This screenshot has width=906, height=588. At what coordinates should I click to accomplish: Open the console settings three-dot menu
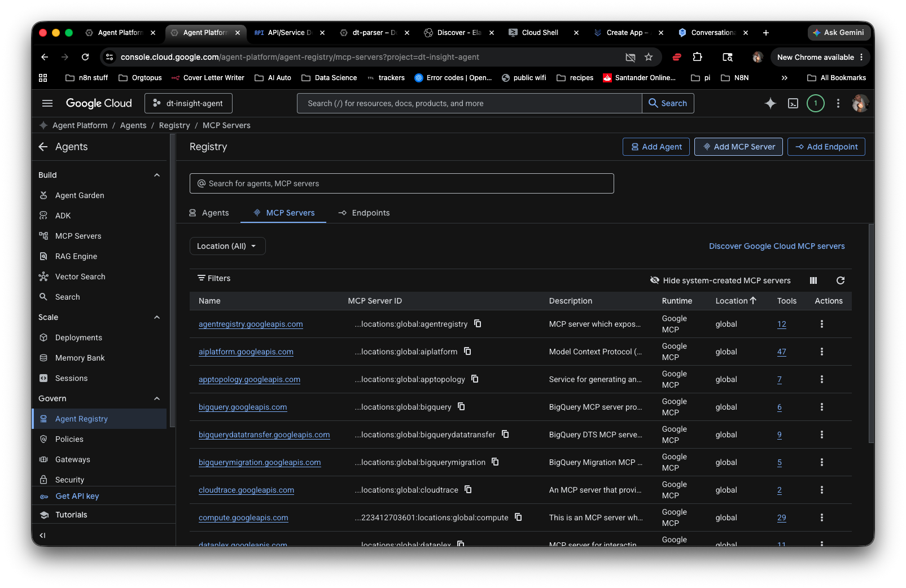[838, 103]
